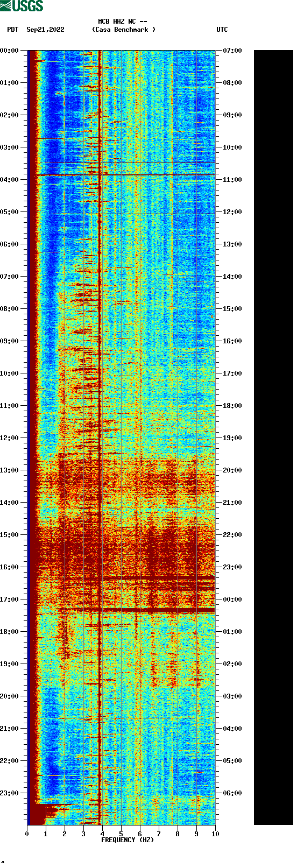
Task: Click UTC time label 01:00
Action: point(232,632)
